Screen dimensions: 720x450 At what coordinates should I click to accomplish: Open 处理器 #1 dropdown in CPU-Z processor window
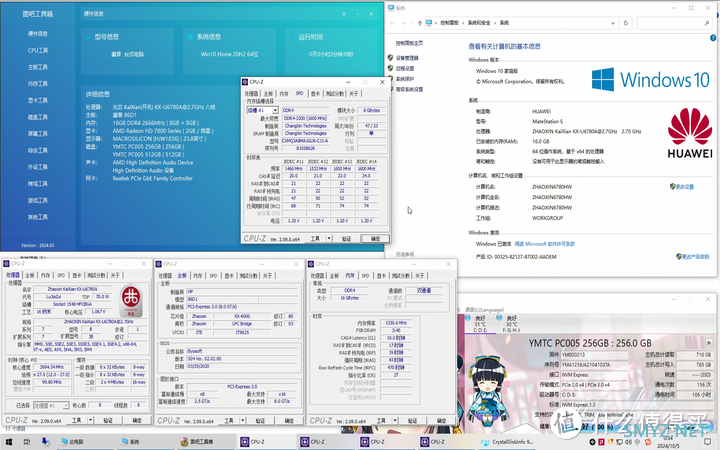coord(66,405)
